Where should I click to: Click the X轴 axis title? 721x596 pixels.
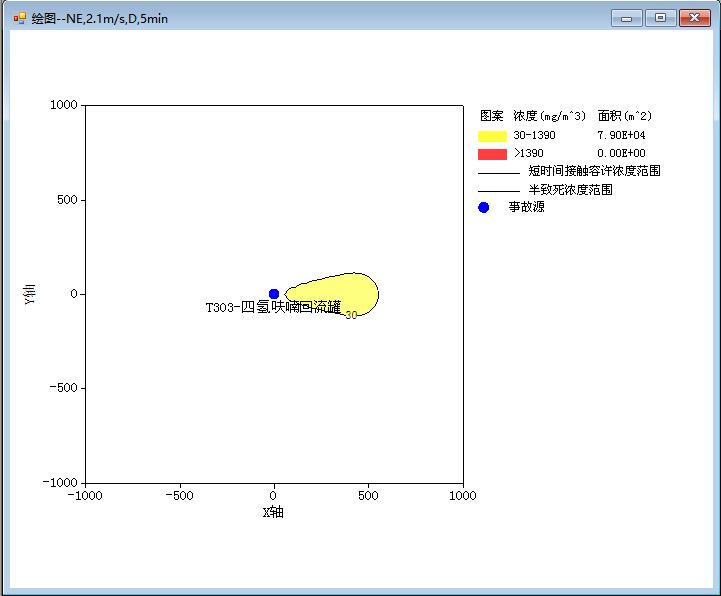click(273, 512)
